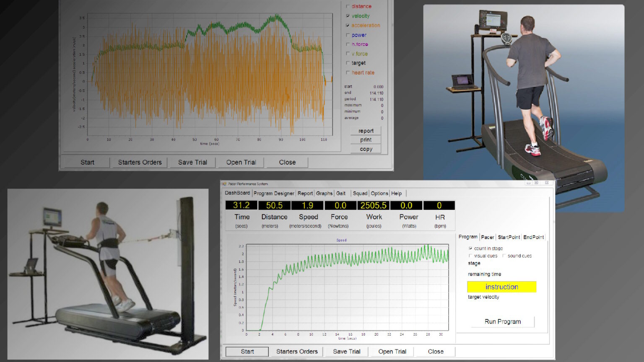
Task: Click the Speed readout showing 1.9
Action: (x=307, y=205)
